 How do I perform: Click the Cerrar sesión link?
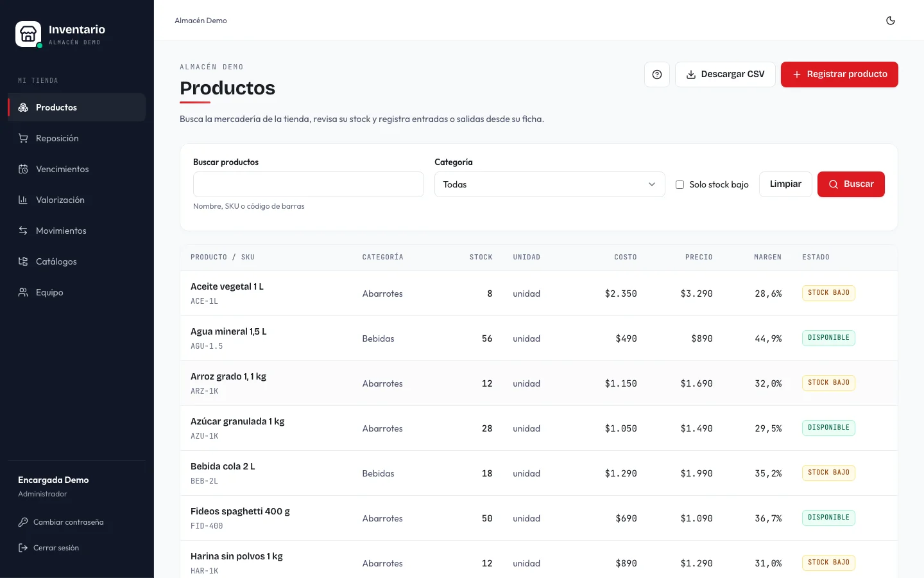point(56,548)
